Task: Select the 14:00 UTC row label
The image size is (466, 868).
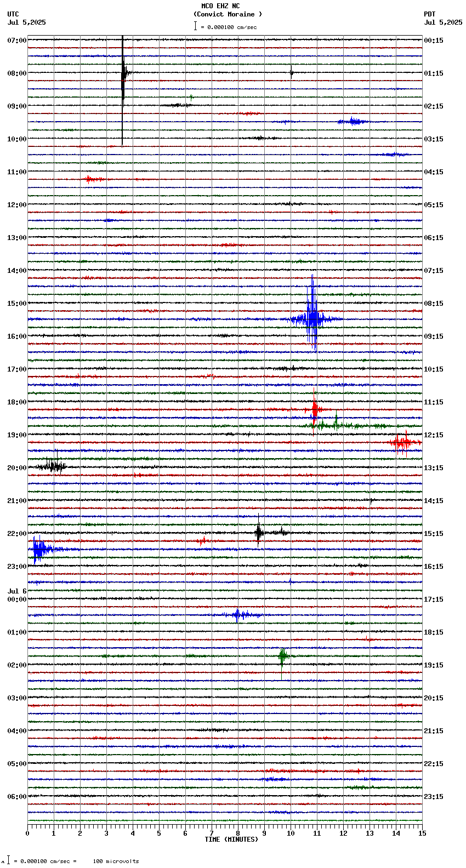Action: 17,271
